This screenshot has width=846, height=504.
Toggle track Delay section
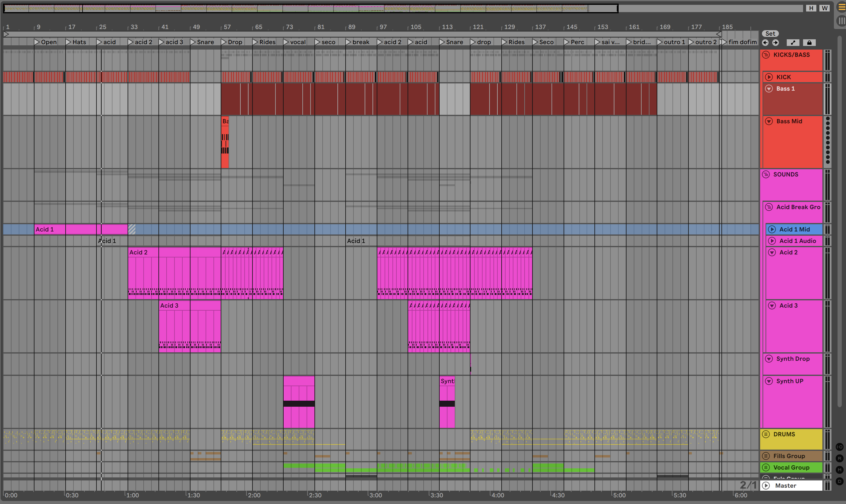click(840, 481)
